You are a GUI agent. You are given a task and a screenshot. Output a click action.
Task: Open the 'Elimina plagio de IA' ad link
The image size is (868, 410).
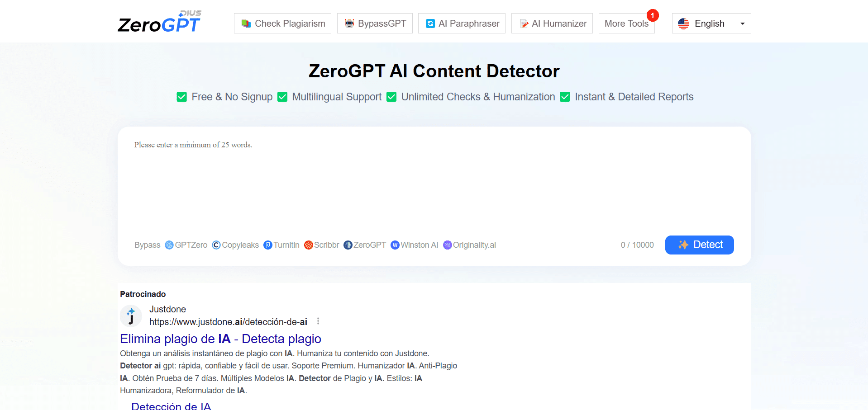pos(220,339)
